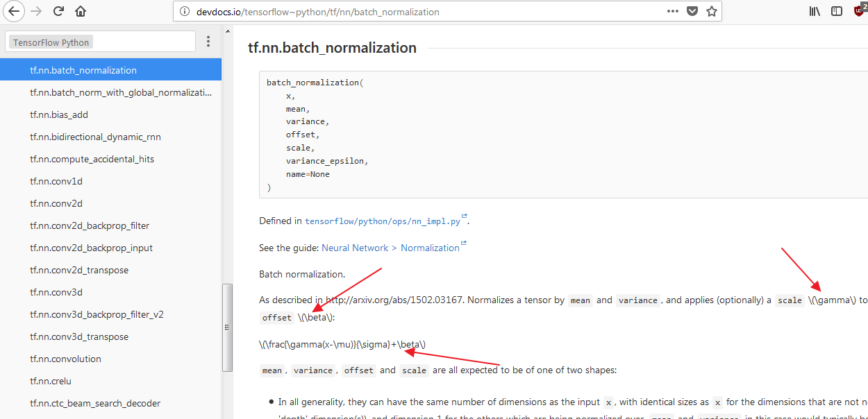Image resolution: width=868 pixels, height=419 pixels.
Task: Go to the browser Home page
Action: click(81, 11)
